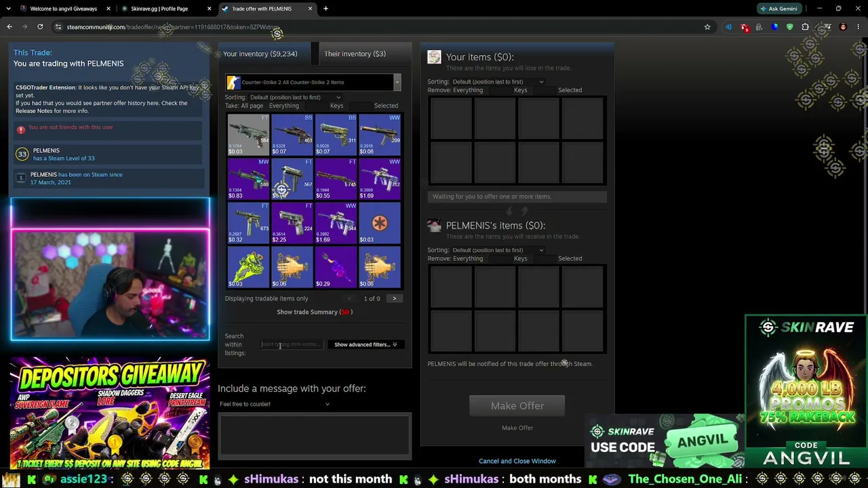Click Selected in PELMENIS's items Remove row
This screenshot has width=868, height=488.
click(x=570, y=258)
